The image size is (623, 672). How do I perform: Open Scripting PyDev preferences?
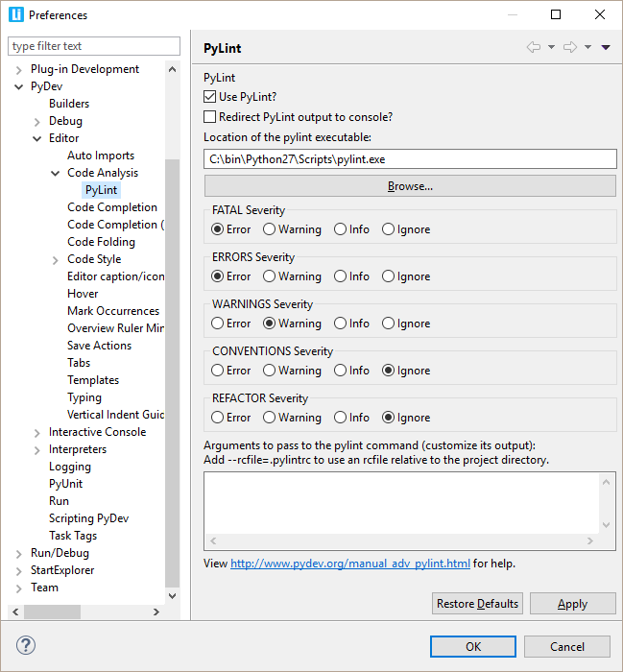click(88, 518)
